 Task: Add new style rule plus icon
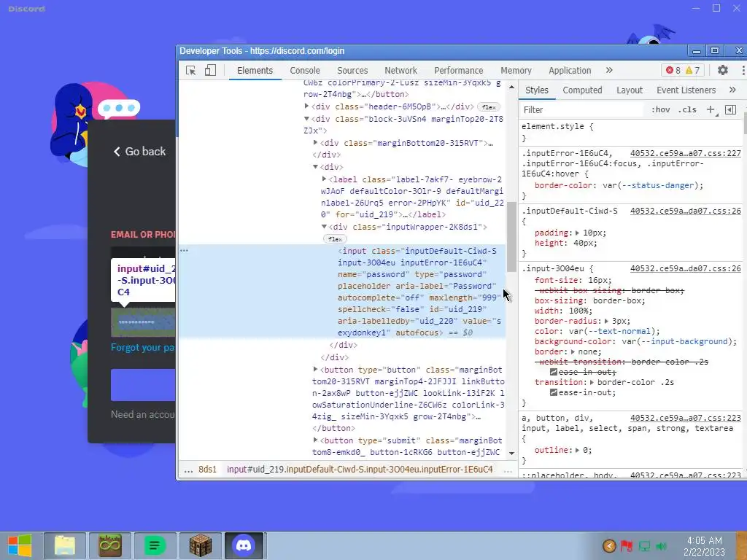pyautogui.click(x=711, y=109)
